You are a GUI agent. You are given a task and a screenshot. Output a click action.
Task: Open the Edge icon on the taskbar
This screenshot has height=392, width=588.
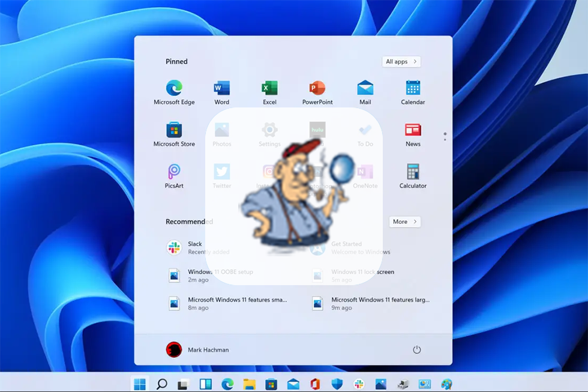[227, 384]
